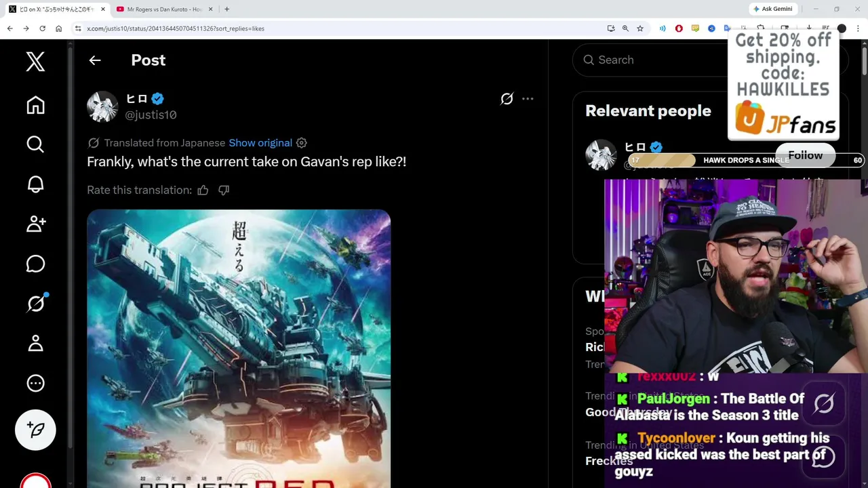This screenshot has width=868, height=488.
Task: Bookmark this page with the star
Action: pos(639,28)
